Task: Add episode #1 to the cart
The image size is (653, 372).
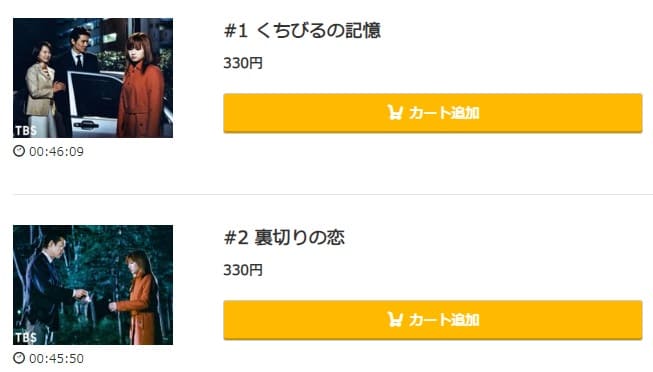Action: point(433,113)
